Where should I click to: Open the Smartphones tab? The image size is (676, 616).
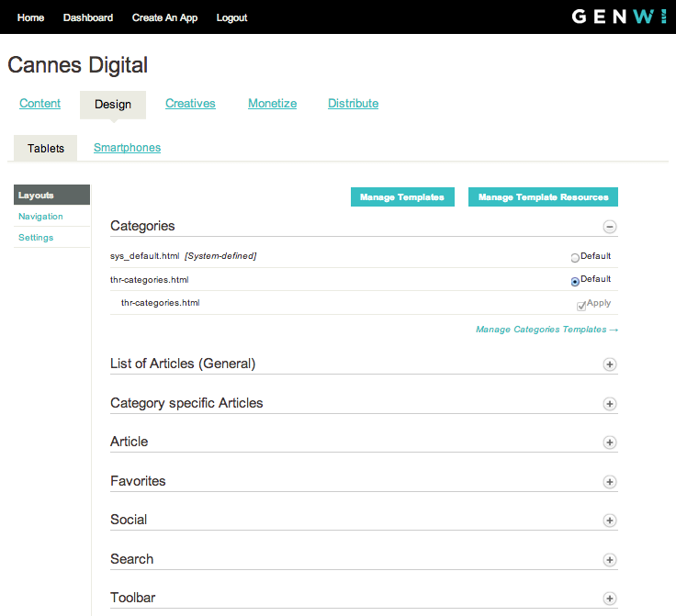click(x=127, y=148)
